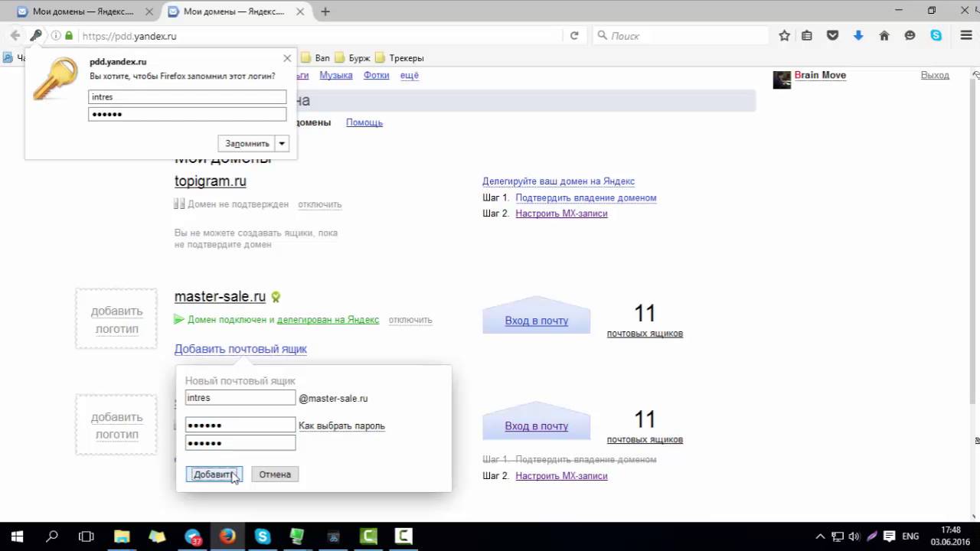
Task: Open the Помощь link
Action: point(364,122)
